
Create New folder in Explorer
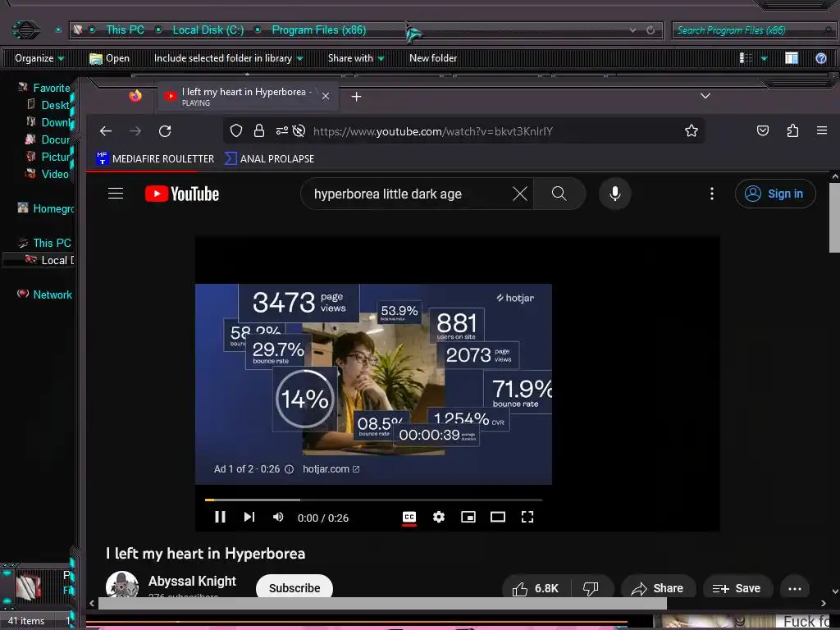click(x=433, y=58)
